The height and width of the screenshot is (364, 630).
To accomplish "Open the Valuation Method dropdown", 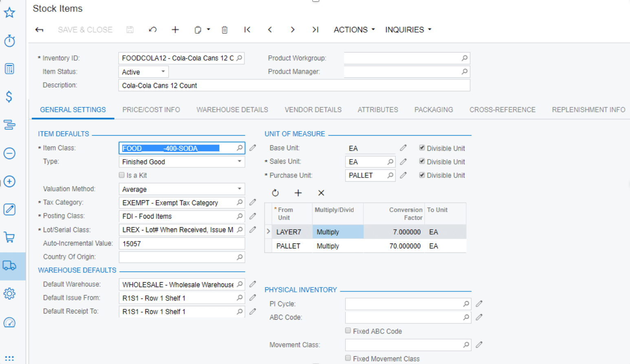I will pyautogui.click(x=240, y=189).
